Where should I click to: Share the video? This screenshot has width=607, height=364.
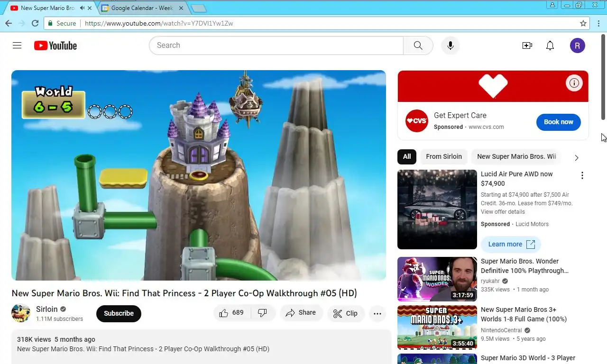(x=301, y=313)
